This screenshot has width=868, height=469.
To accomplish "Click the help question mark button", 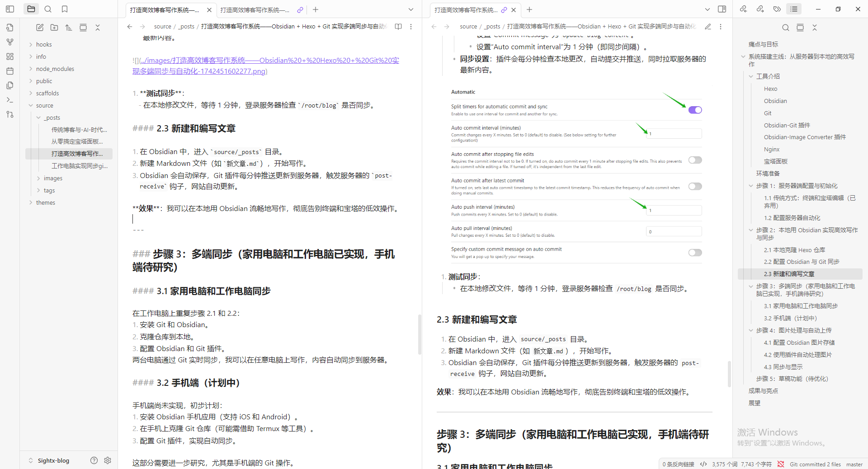I will pyautogui.click(x=94, y=460).
